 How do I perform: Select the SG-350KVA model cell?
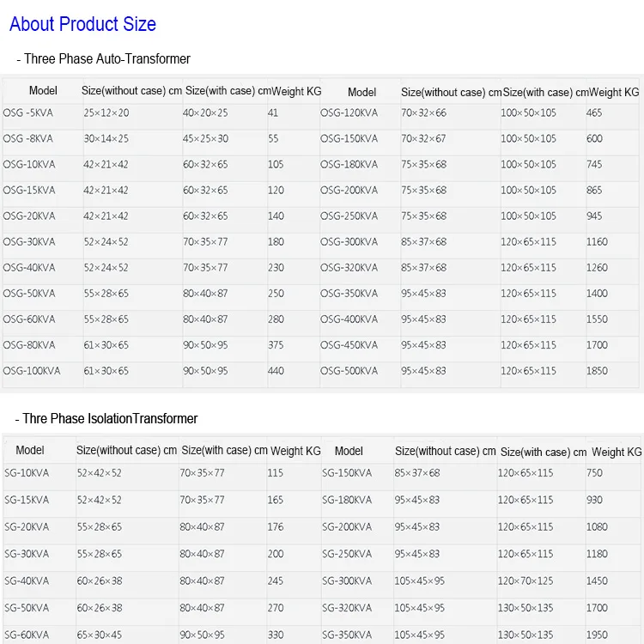[x=347, y=635]
